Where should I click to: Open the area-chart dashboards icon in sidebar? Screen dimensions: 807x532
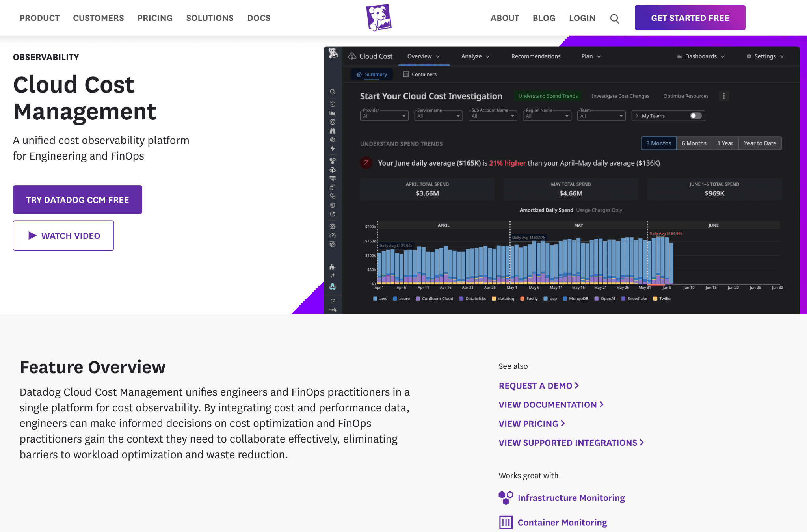pos(333,113)
